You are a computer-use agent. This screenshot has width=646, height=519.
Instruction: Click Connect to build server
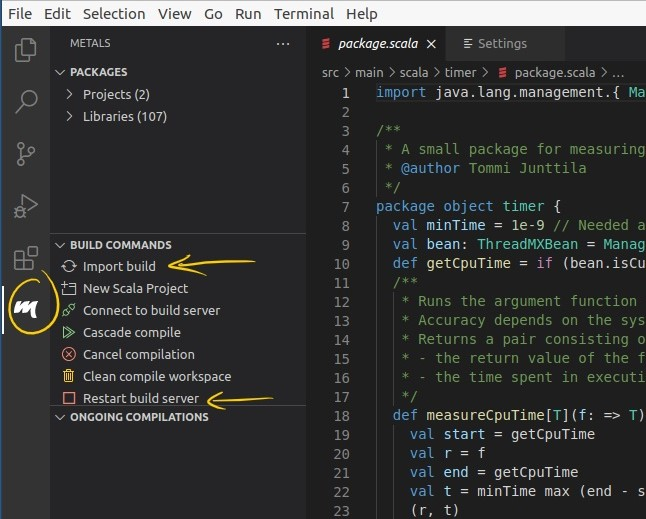[151, 310]
